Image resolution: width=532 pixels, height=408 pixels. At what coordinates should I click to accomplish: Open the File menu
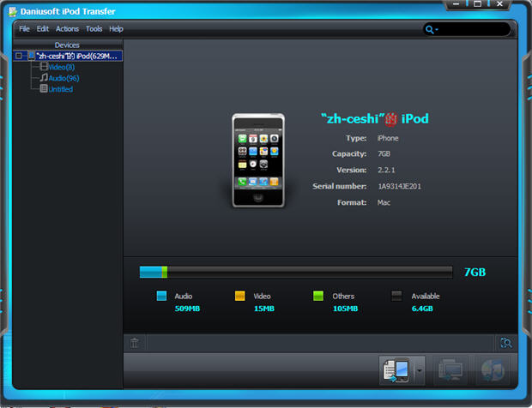pyautogui.click(x=24, y=29)
